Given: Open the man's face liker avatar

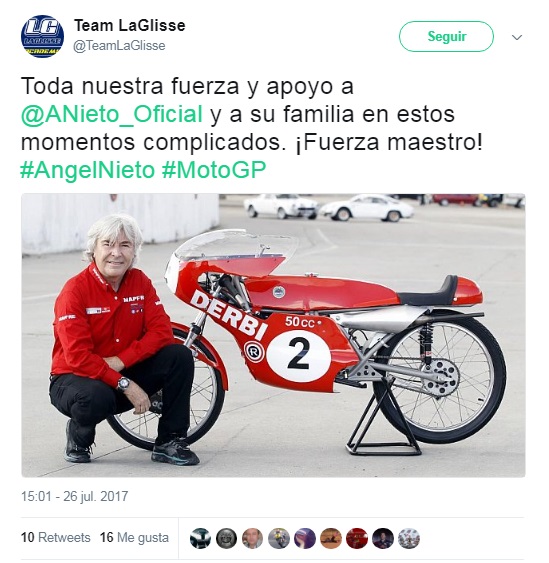Looking at the screenshot, I should pyautogui.click(x=252, y=538).
